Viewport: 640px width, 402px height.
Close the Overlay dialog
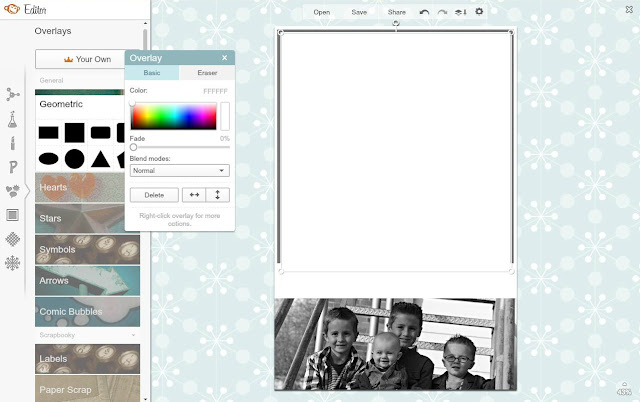point(224,58)
